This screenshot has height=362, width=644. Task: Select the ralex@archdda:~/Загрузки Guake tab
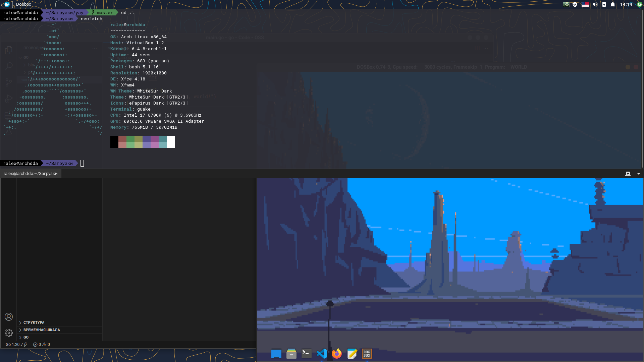tap(31, 174)
